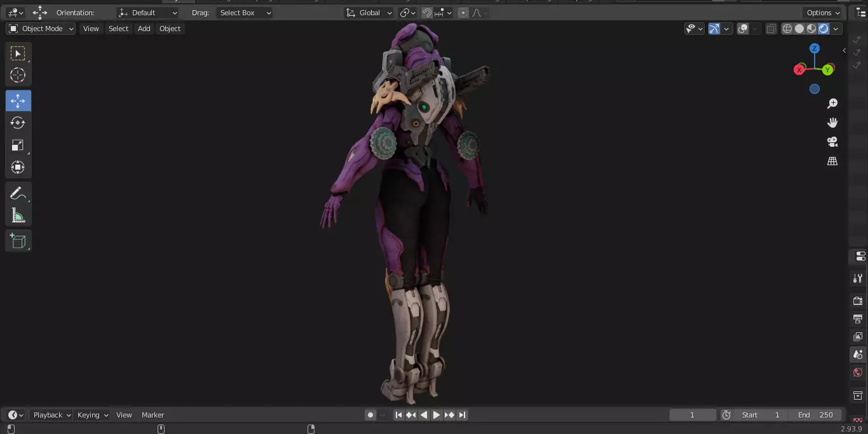Image resolution: width=868 pixels, height=434 pixels.
Task: Select the Annotate tool
Action: point(18,194)
